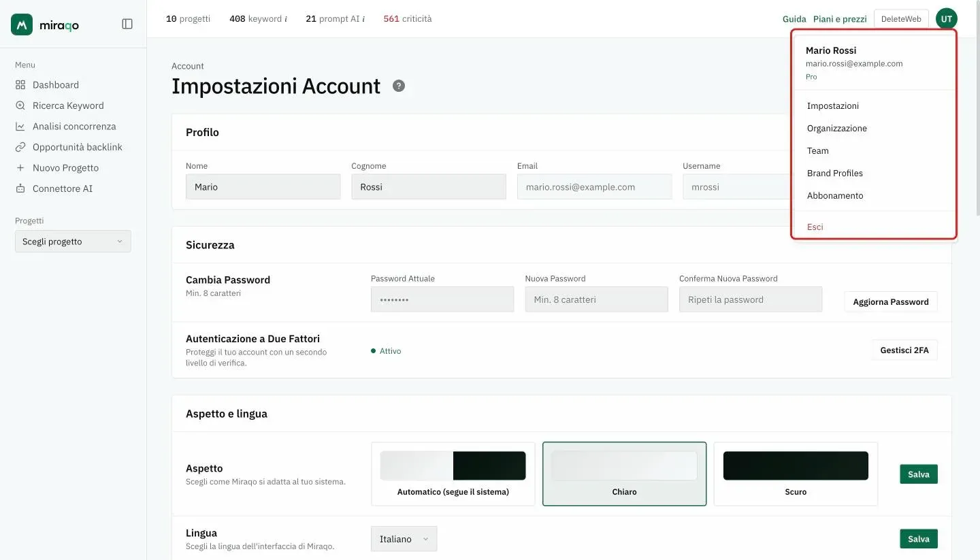Open the Lingua Italiano dropdown
This screenshot has height=560, width=980.
[x=404, y=539]
